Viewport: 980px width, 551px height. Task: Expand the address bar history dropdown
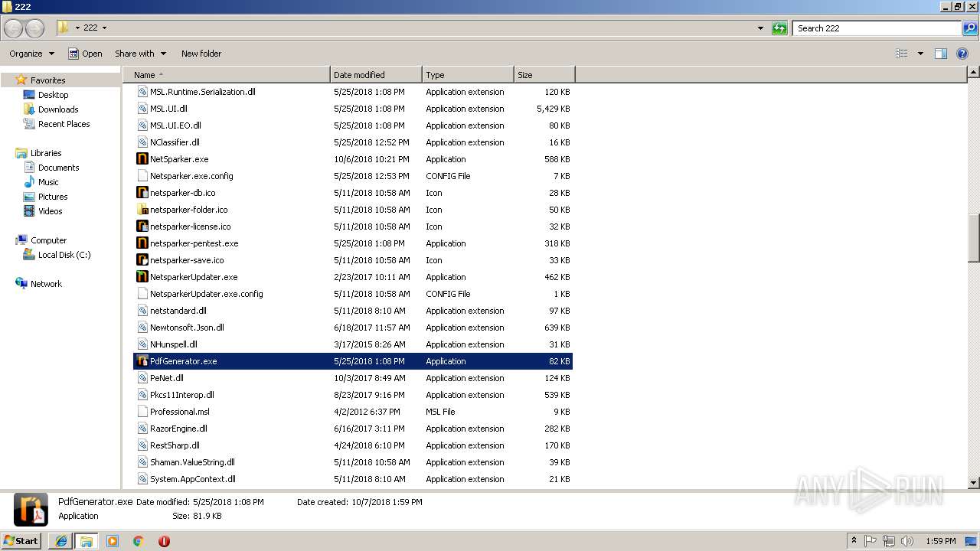pyautogui.click(x=760, y=28)
